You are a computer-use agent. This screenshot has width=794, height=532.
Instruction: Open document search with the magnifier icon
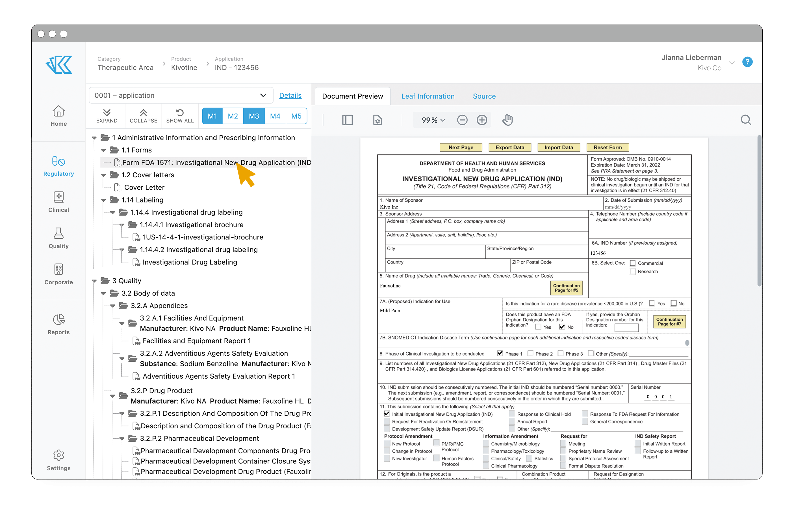point(746,120)
